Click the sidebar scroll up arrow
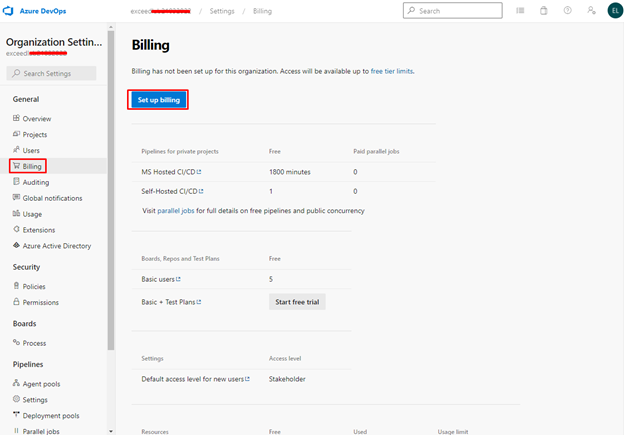Screen dimensions: 624x435 click(111, 27)
